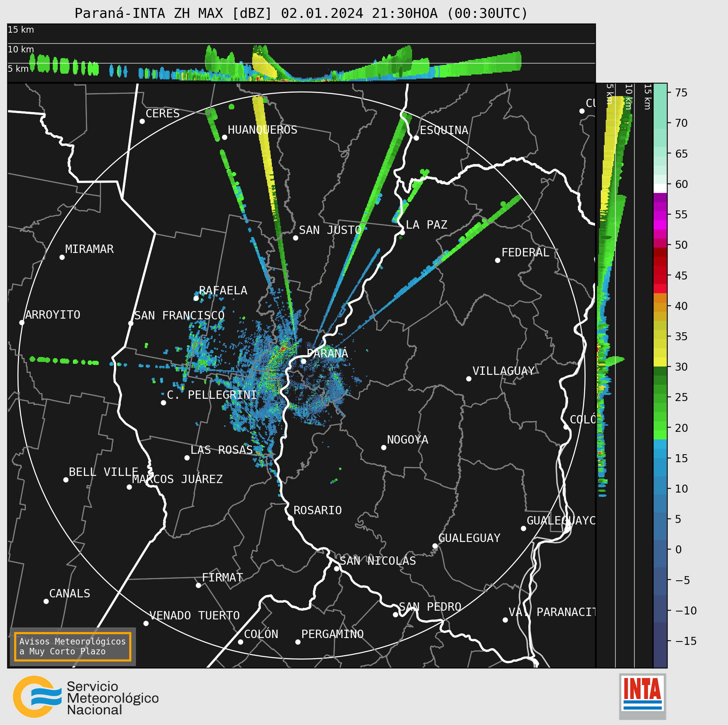Click the rotated 15 km label in the side profile

[647, 97]
